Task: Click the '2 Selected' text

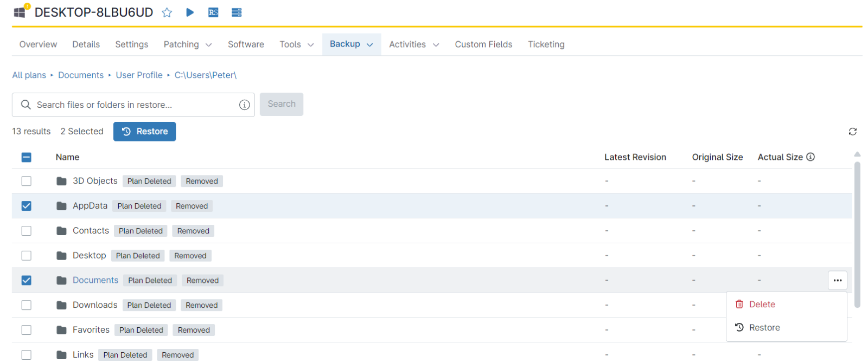Action: tap(82, 132)
